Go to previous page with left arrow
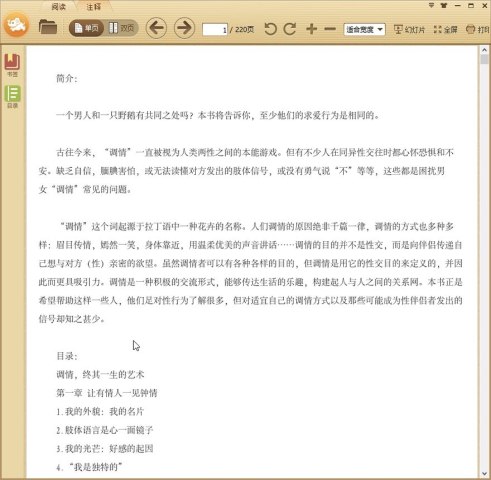 (x=156, y=28)
